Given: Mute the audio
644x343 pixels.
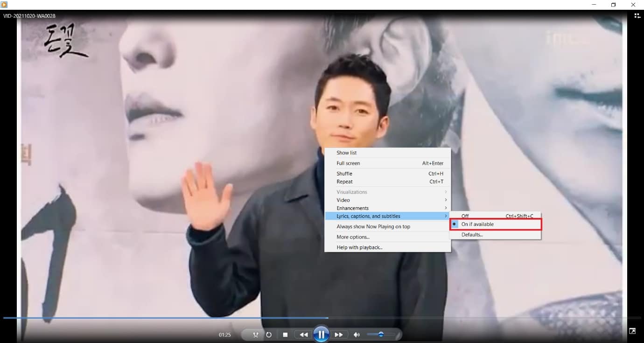Looking at the screenshot, I should coord(357,334).
